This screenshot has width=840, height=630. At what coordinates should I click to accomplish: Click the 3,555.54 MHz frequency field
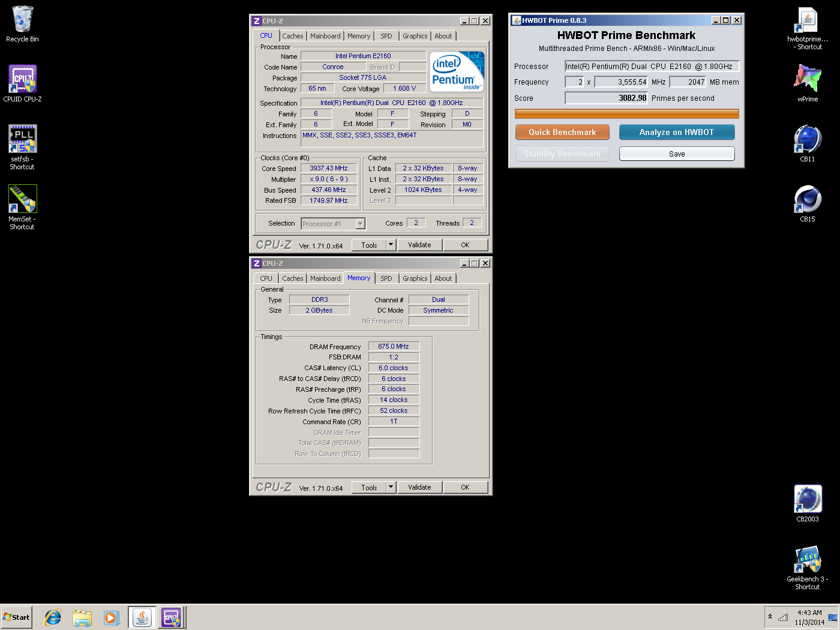tap(622, 82)
